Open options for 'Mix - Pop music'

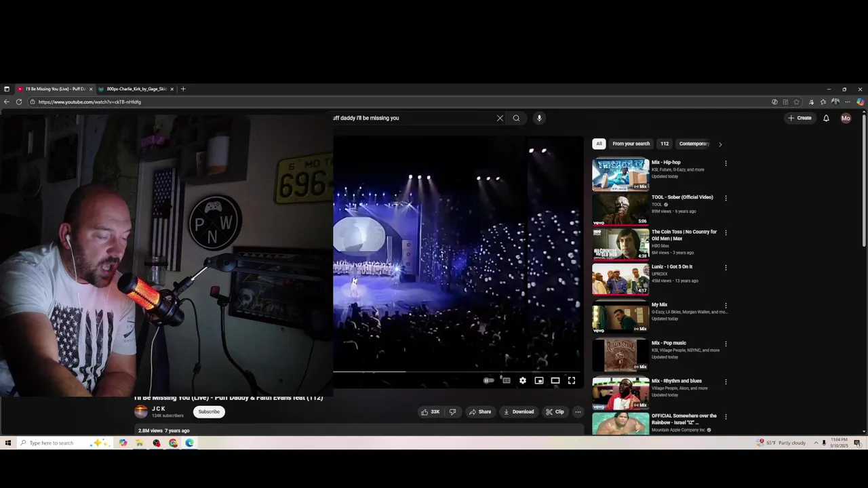(x=726, y=344)
